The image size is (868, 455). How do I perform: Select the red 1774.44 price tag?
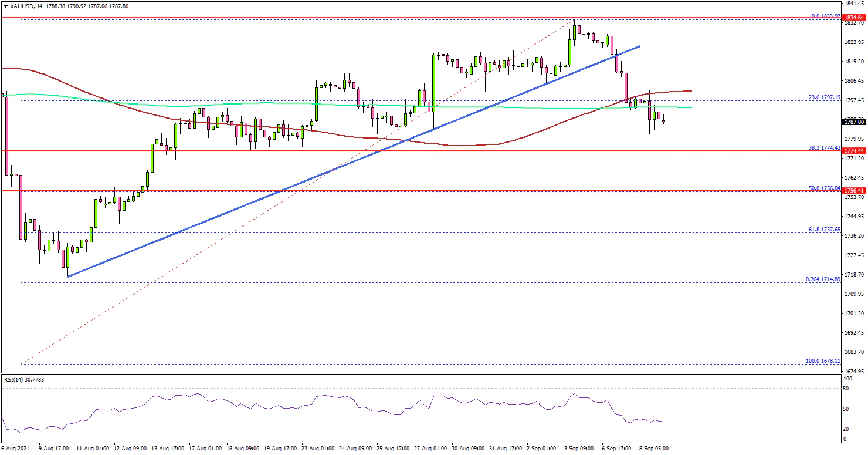tap(854, 151)
